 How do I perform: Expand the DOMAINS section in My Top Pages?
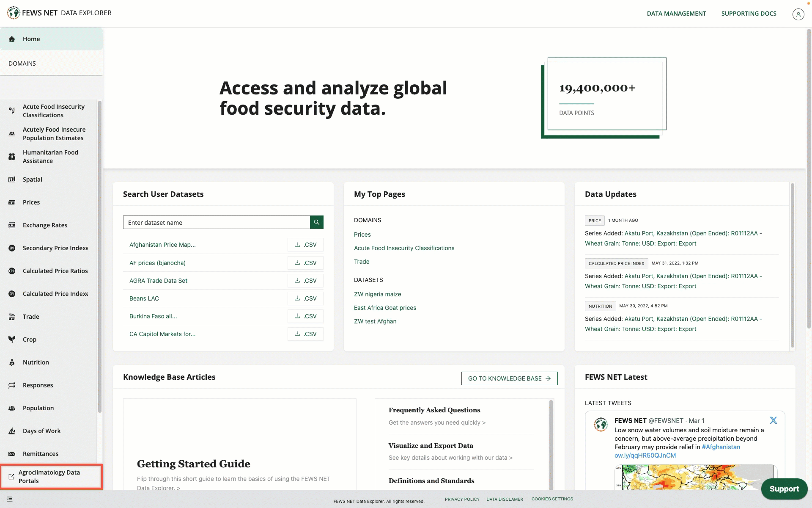(367, 219)
